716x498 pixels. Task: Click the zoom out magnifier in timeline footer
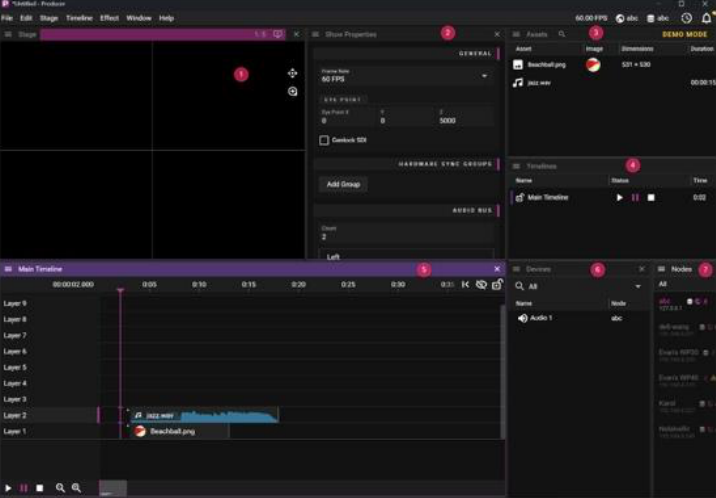60,488
